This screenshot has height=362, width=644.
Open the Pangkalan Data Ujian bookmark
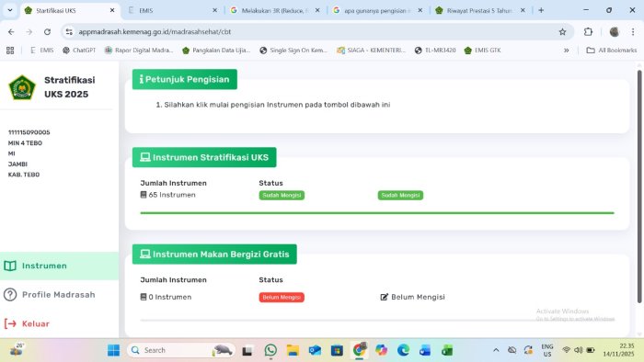[216, 51]
